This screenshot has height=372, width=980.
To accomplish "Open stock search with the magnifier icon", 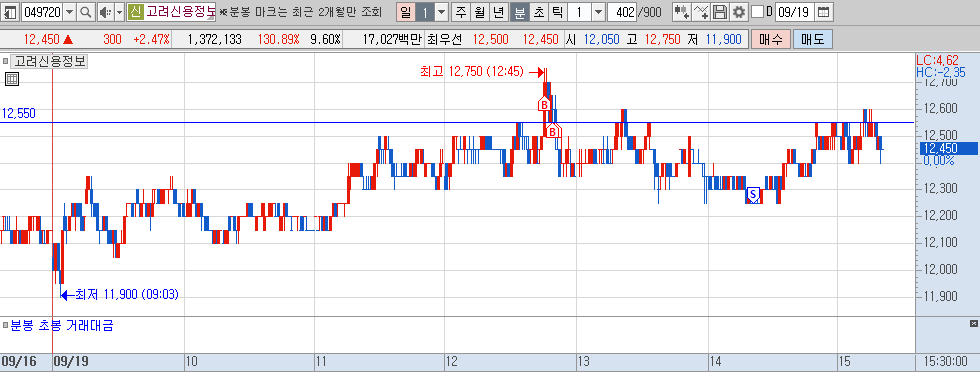I will (x=86, y=12).
